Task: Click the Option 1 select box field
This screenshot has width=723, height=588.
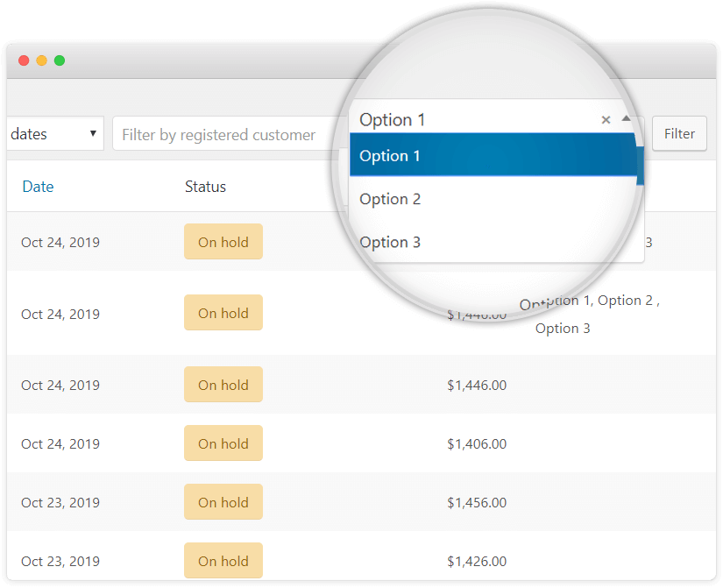Action: pos(473,120)
